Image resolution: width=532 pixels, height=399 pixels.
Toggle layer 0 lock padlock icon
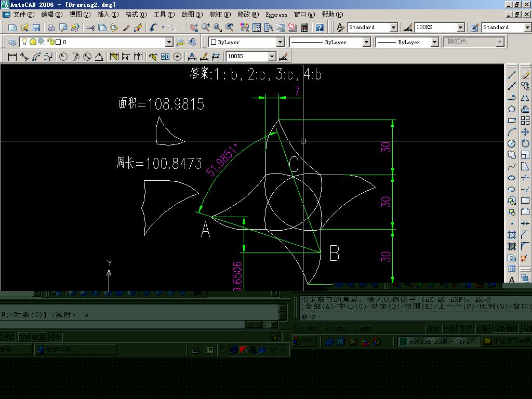(51, 42)
